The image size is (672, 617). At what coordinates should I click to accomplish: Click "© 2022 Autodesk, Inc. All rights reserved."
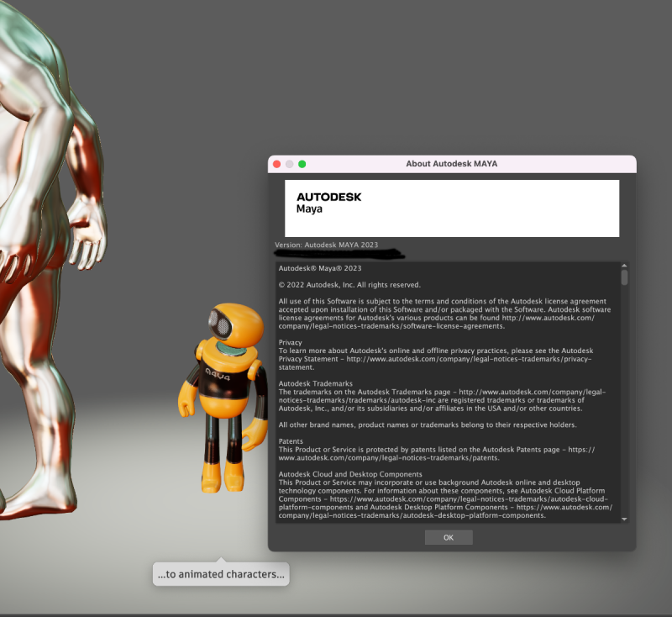[x=349, y=285]
